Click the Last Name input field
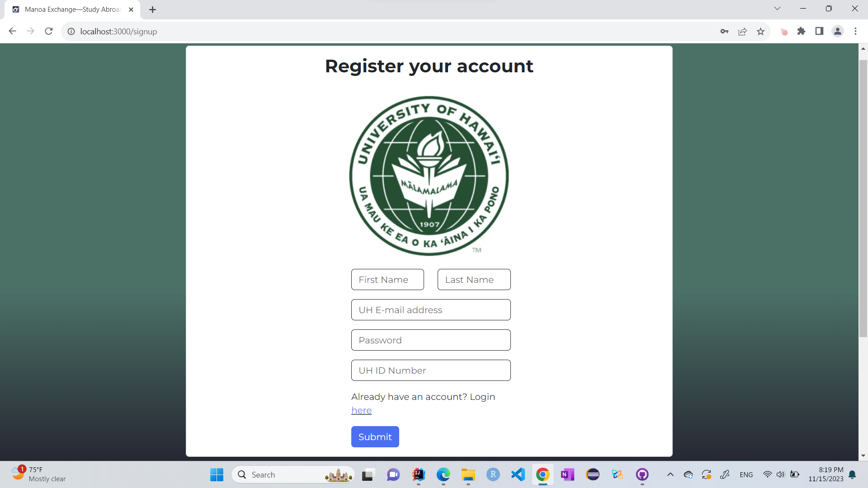This screenshot has height=488, width=868. point(474,279)
